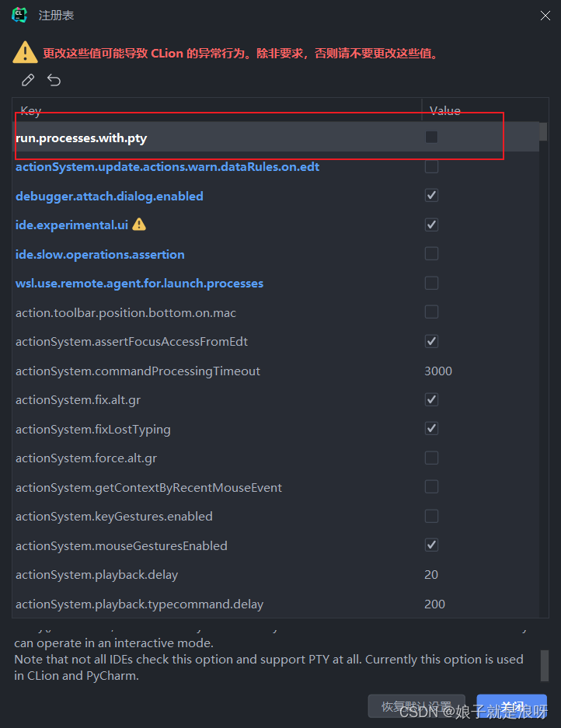Close the registry dialog window
The height and width of the screenshot is (728, 561).
[545, 16]
